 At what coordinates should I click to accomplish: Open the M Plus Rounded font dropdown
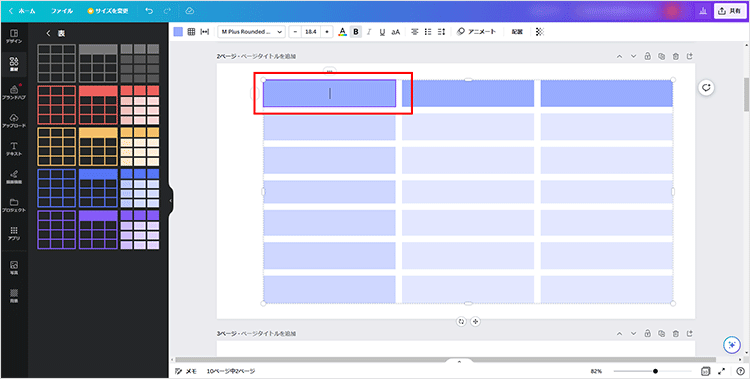(x=252, y=32)
